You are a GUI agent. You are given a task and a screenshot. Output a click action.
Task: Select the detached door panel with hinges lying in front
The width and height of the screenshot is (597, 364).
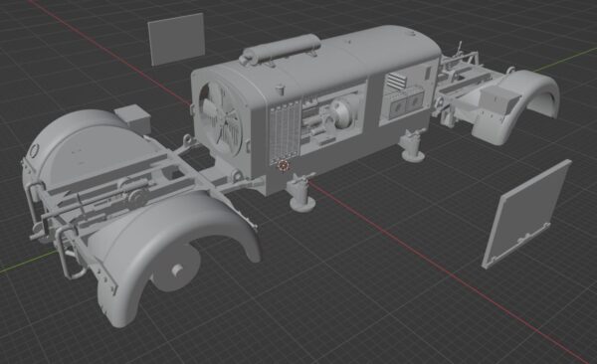[x=527, y=214]
